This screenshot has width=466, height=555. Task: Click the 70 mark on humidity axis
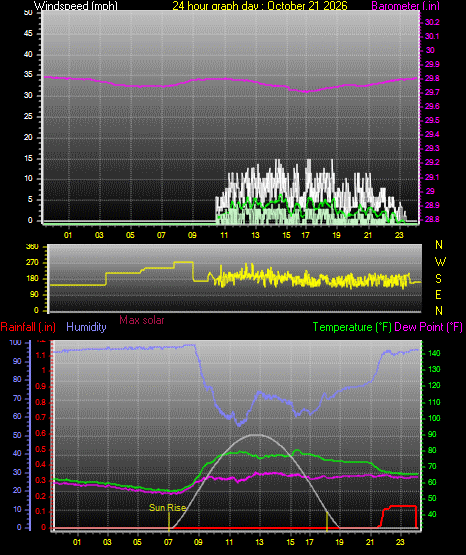coord(17,398)
